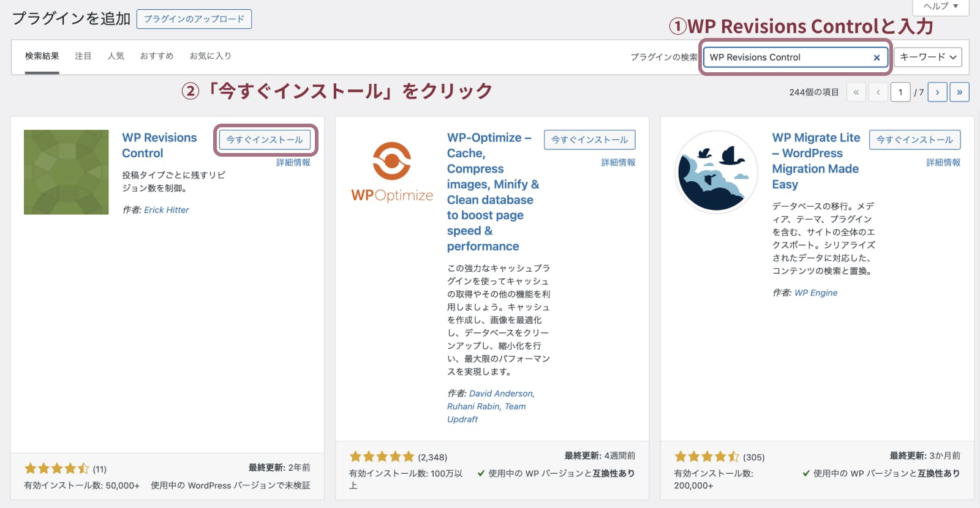Open the WP-Optimize logo thumbnail
Viewport: 980px width, 508px height.
tap(392, 172)
